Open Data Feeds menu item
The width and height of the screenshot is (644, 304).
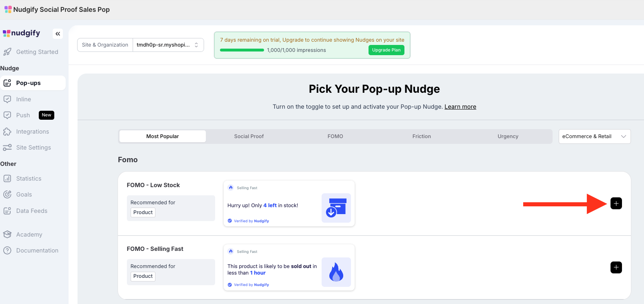coord(33,211)
